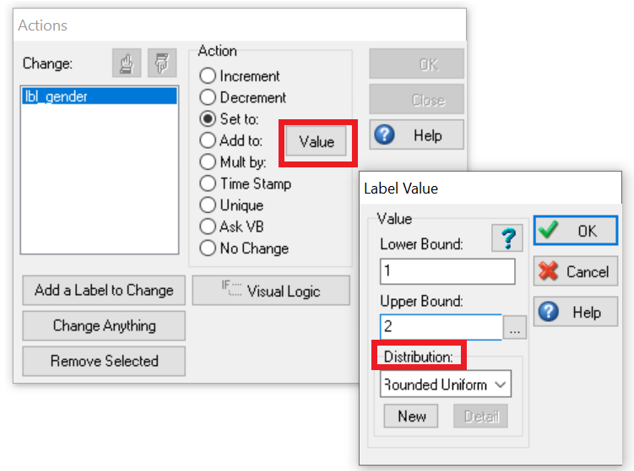Click the ellipsis button beside Upper Bound
Image resolution: width=634 pixels, height=471 pixels.
pos(515,327)
